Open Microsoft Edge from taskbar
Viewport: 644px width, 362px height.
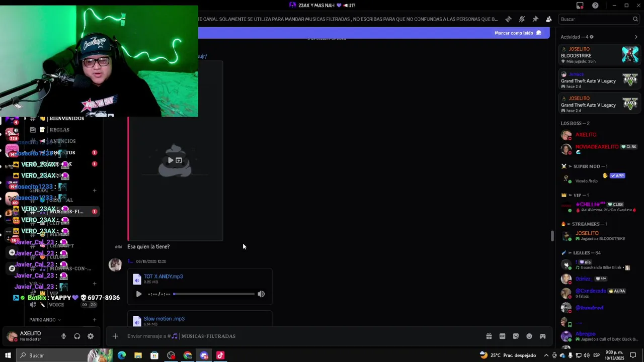[121, 355]
